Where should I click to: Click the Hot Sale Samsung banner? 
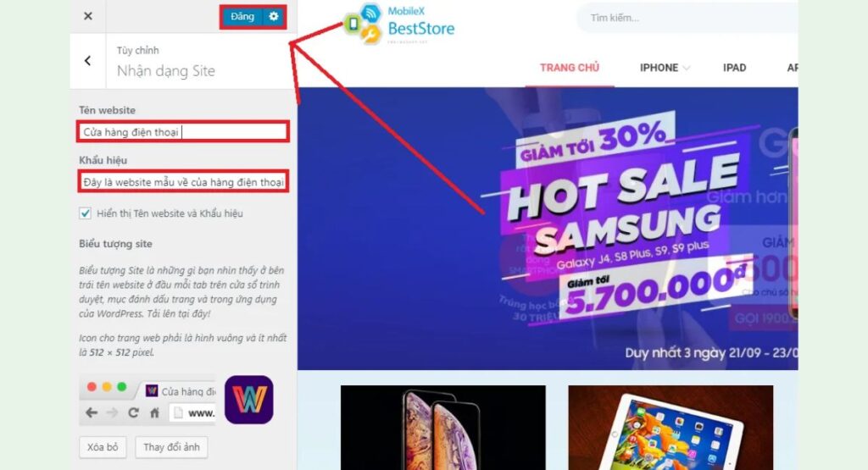coord(548,229)
